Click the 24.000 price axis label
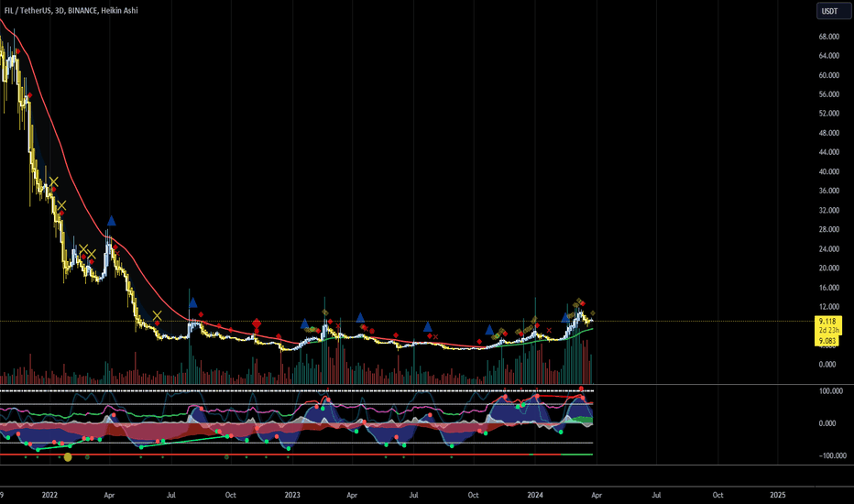854x504 pixels. click(x=828, y=249)
